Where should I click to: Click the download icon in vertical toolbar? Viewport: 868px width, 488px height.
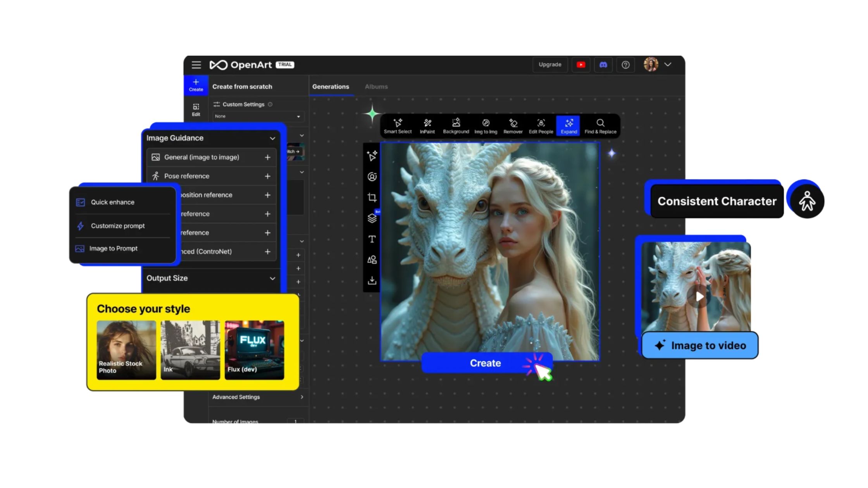[x=372, y=280]
